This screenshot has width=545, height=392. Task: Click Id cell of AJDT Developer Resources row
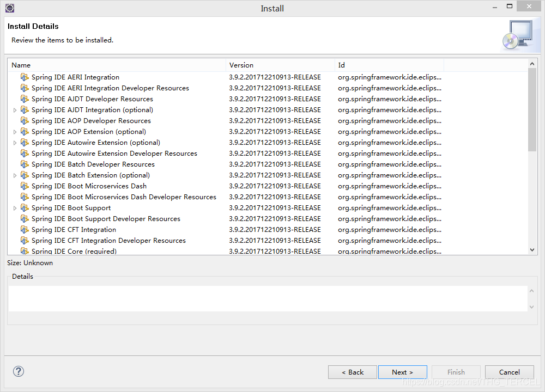[389, 99]
